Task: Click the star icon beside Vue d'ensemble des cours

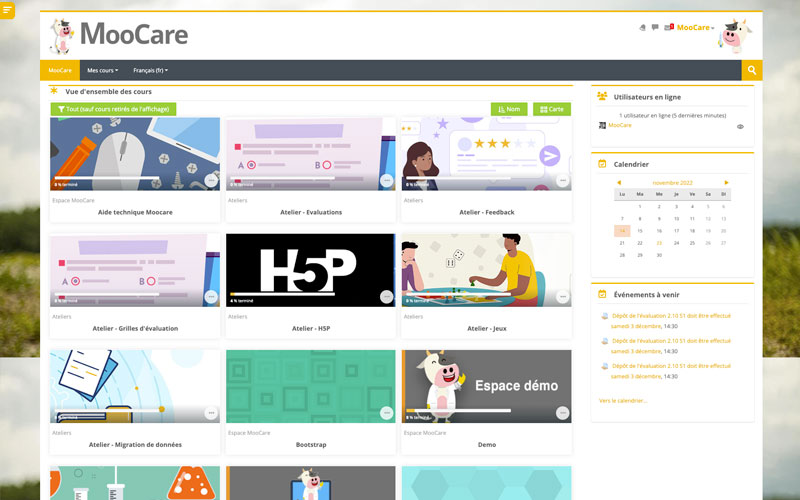Action: (54, 91)
